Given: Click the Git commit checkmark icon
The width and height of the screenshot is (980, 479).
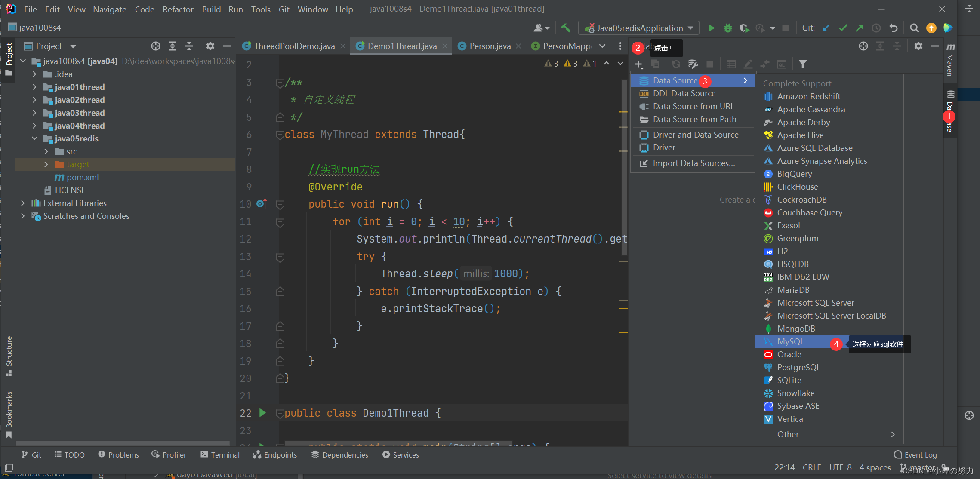Looking at the screenshot, I should (843, 28).
